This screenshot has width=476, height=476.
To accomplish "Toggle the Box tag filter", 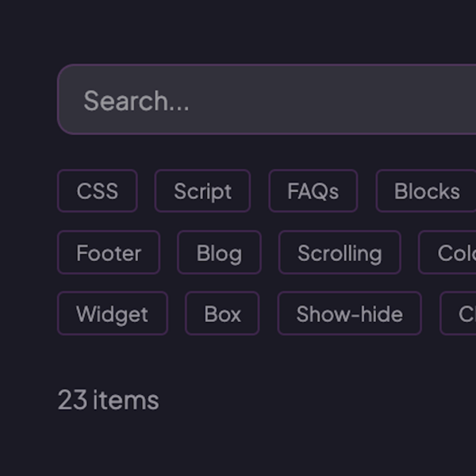I will (222, 314).
